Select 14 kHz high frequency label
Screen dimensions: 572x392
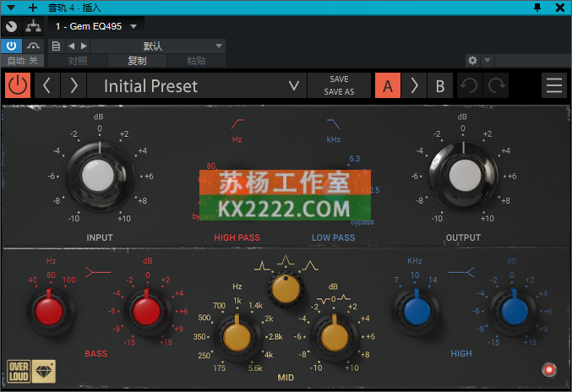[433, 280]
